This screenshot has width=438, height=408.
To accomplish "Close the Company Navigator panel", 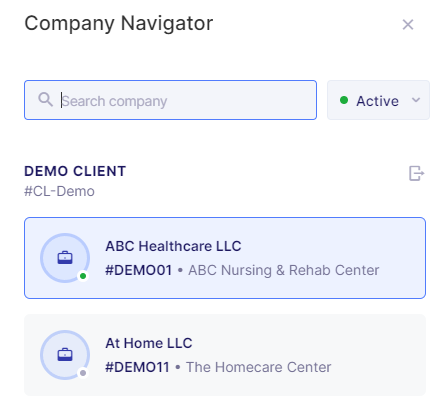I will [x=408, y=24].
